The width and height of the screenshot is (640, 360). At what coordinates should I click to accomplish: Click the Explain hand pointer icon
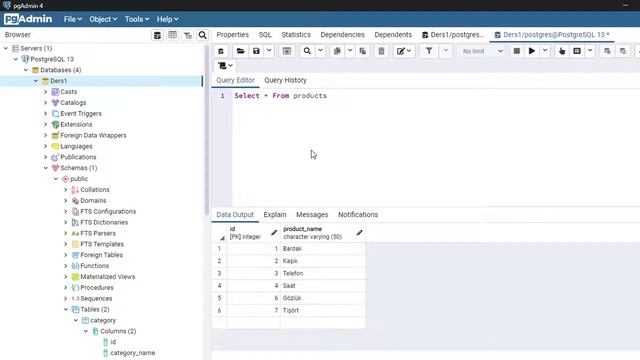click(562, 51)
